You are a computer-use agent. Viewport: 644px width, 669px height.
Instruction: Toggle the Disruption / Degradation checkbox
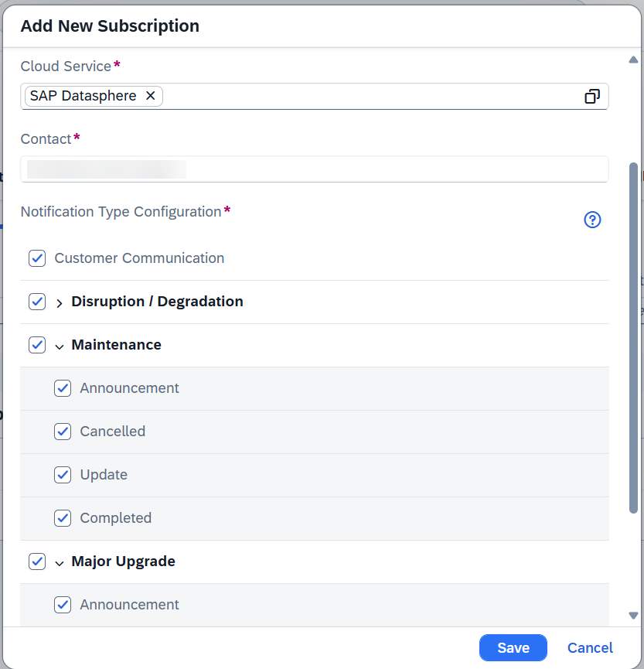[x=37, y=302]
